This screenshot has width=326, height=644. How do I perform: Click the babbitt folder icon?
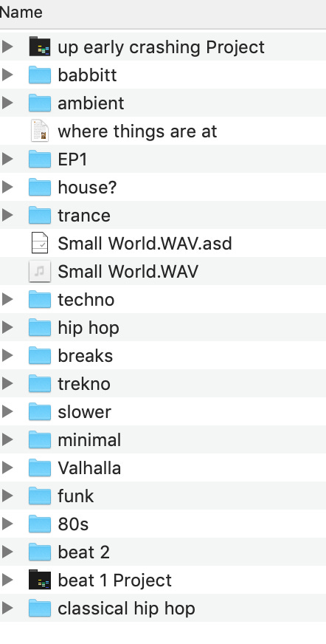[40, 75]
